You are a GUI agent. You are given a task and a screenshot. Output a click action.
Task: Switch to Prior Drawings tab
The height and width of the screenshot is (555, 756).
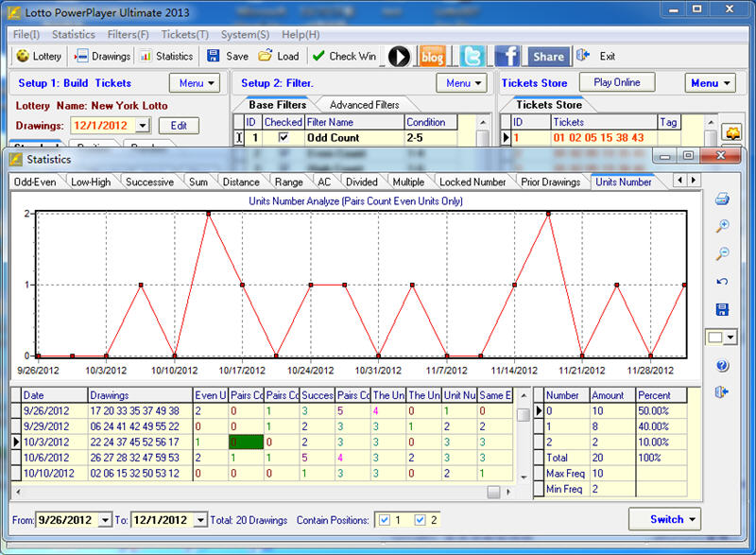pos(550,182)
